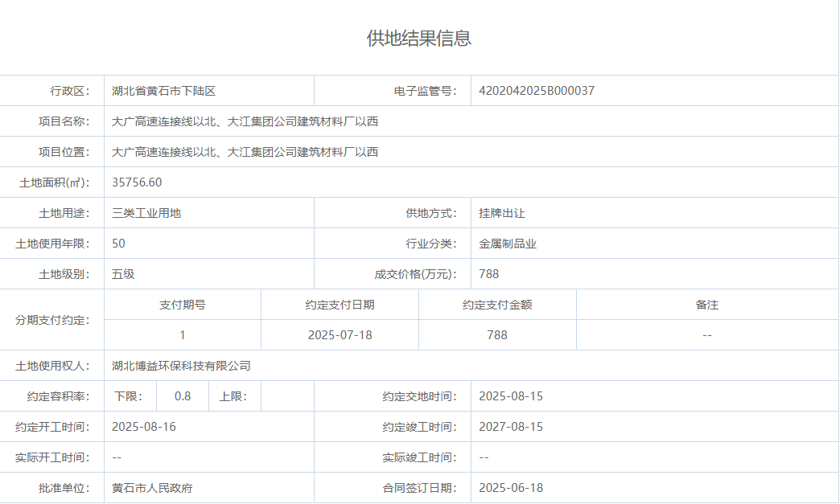Click the 约定支付金额 column header
The width and height of the screenshot is (840, 504).
(497, 305)
